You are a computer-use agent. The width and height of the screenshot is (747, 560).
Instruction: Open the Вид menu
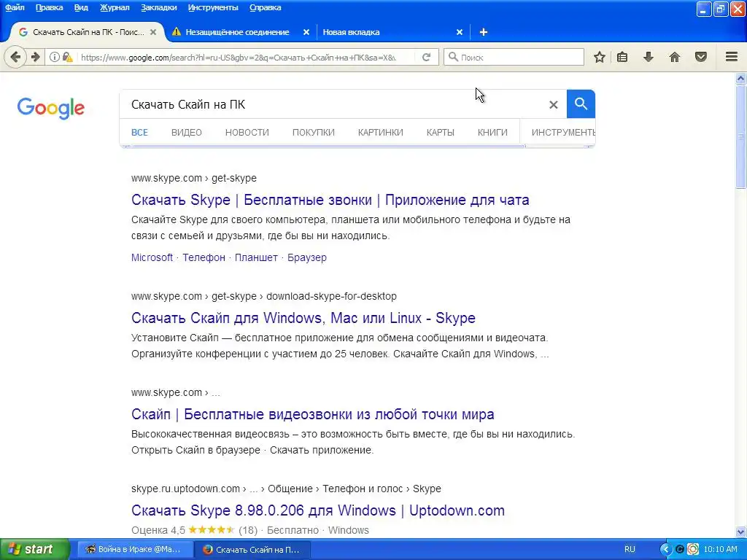click(x=81, y=7)
